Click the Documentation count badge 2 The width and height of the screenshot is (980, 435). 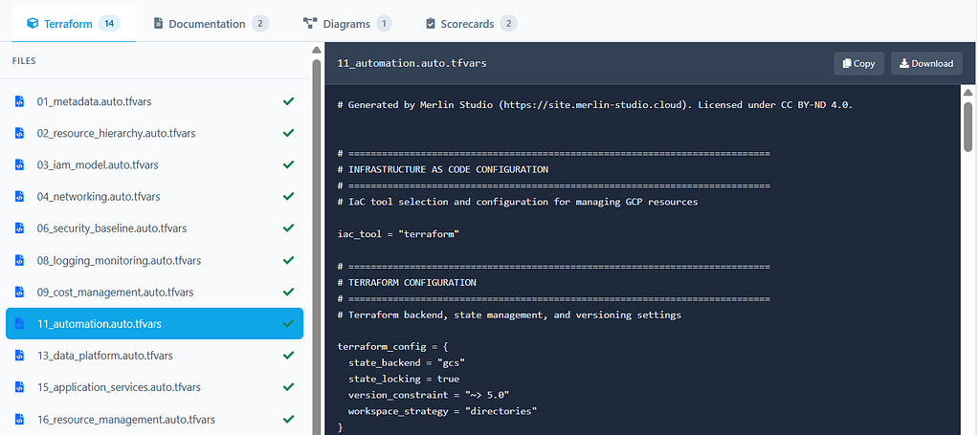click(260, 24)
